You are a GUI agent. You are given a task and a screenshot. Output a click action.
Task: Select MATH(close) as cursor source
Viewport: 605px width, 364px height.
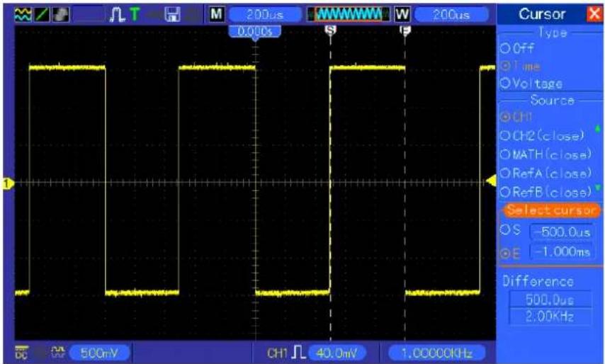(545, 154)
